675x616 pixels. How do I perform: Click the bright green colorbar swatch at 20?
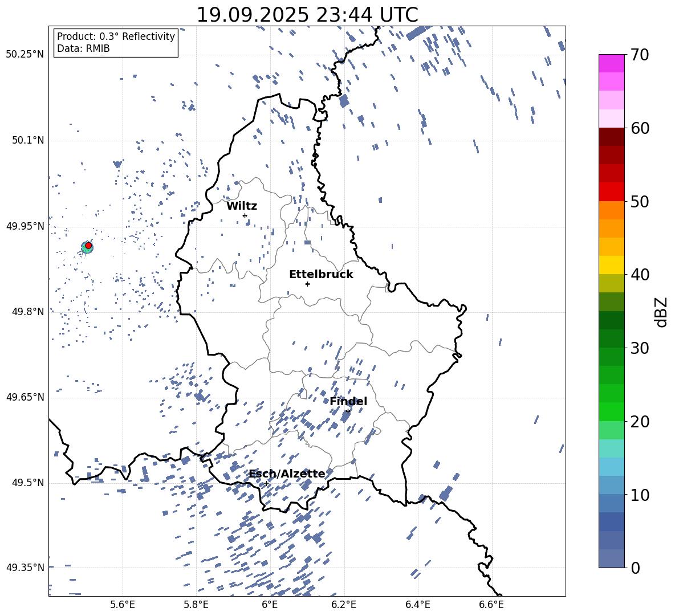(x=612, y=411)
